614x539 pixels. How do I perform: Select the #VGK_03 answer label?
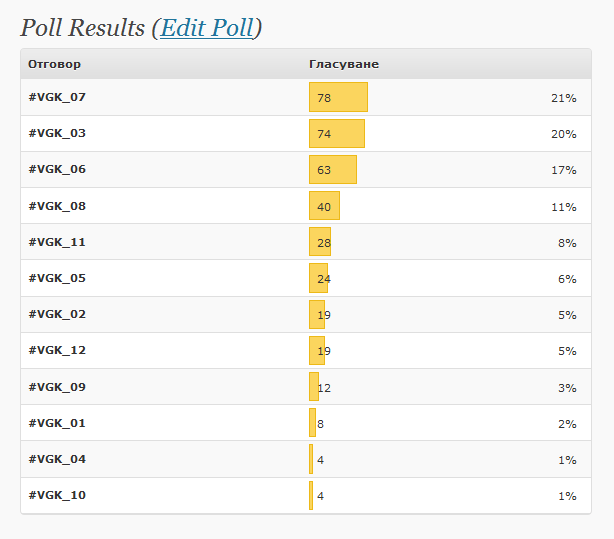tap(57, 134)
